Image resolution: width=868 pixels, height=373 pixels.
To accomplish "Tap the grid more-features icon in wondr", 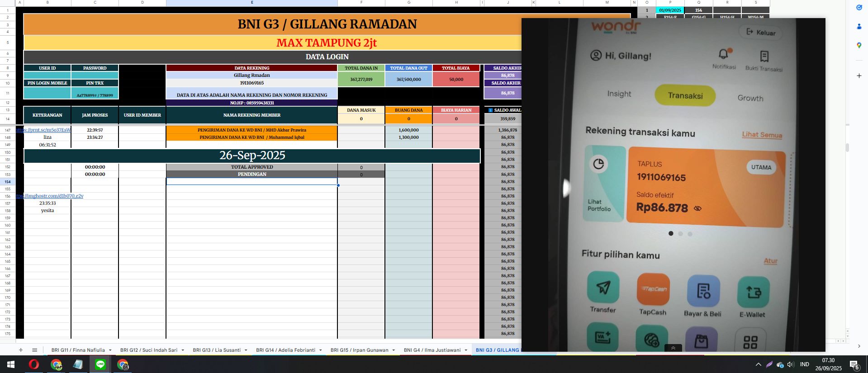I will (x=750, y=341).
